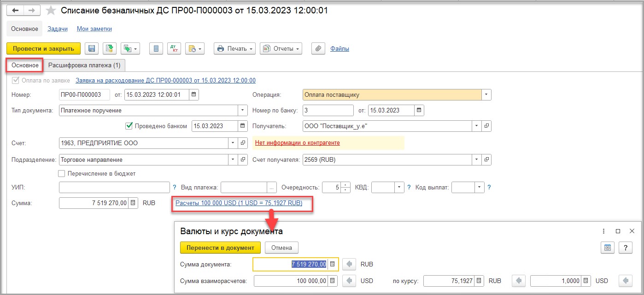The image size is (644, 295).
Task: Click the Перенести в документ button
Action: [x=220, y=248]
